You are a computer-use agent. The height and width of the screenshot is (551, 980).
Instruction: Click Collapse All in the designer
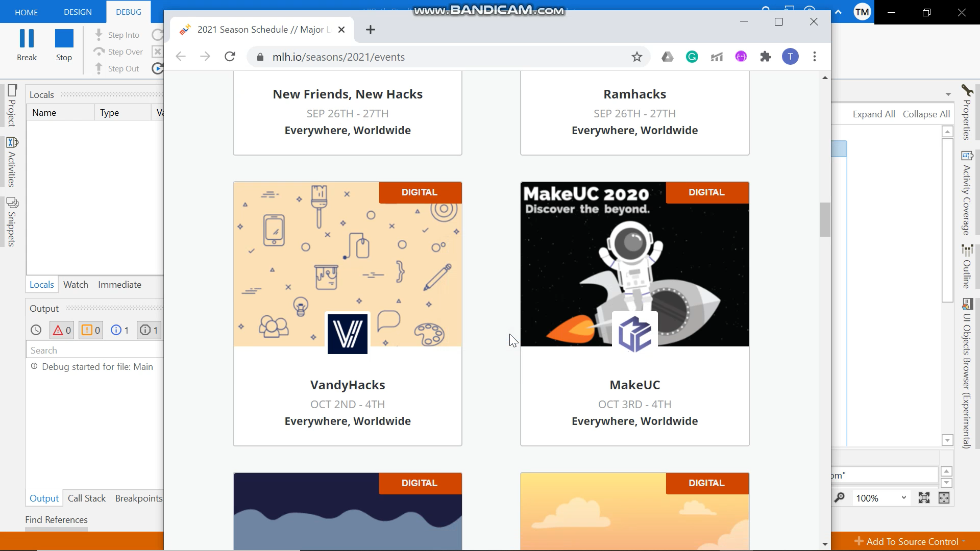[x=926, y=114]
